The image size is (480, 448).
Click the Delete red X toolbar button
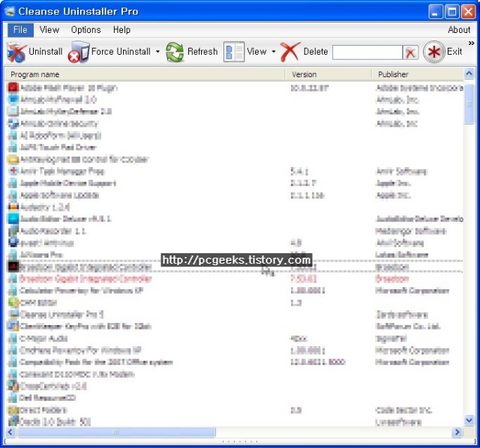pos(304,52)
